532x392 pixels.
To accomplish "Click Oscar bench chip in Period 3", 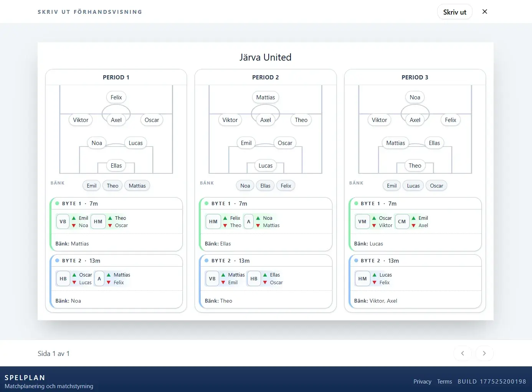I will [436, 186].
